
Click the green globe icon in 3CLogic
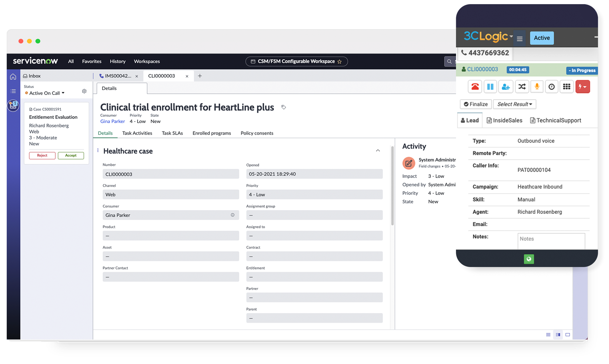click(529, 259)
